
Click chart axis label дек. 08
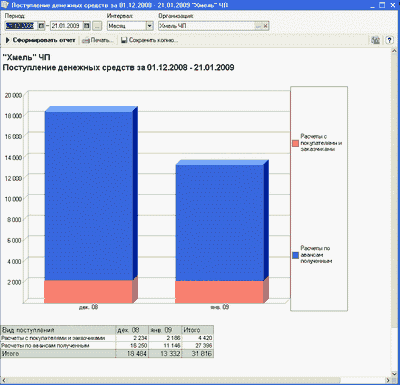[x=88, y=307]
